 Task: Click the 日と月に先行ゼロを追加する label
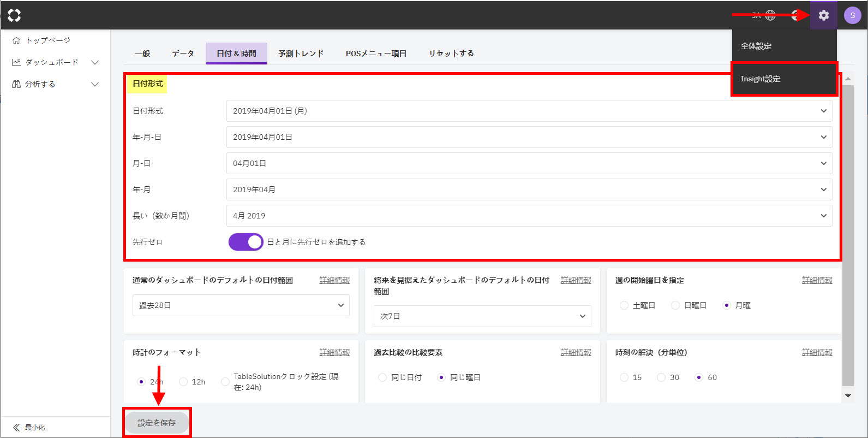tap(316, 242)
